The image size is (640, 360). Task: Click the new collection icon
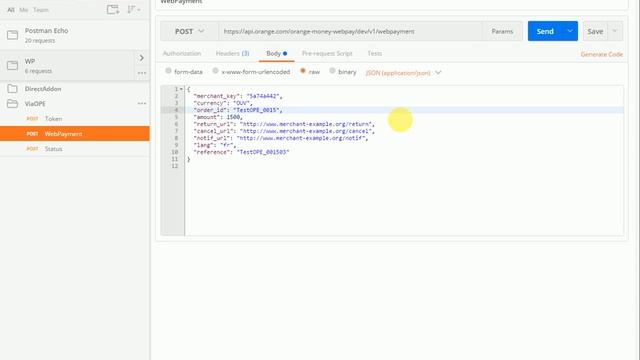[113, 9]
